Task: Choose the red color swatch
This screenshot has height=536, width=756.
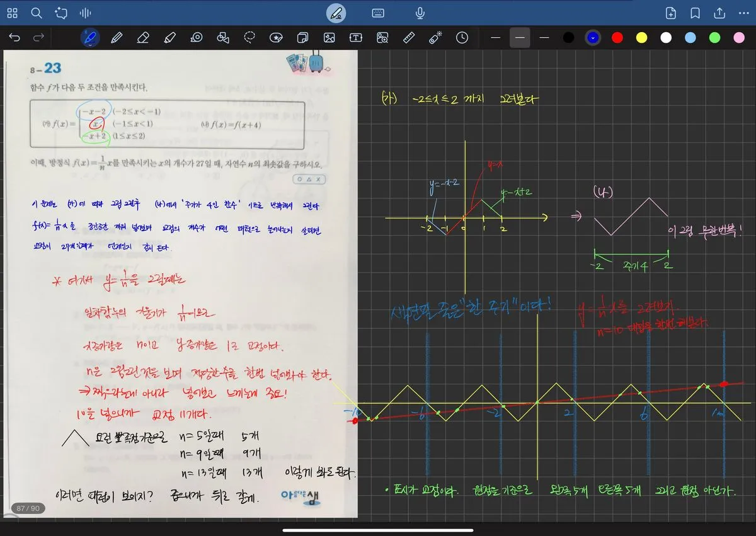Action: 617,38
